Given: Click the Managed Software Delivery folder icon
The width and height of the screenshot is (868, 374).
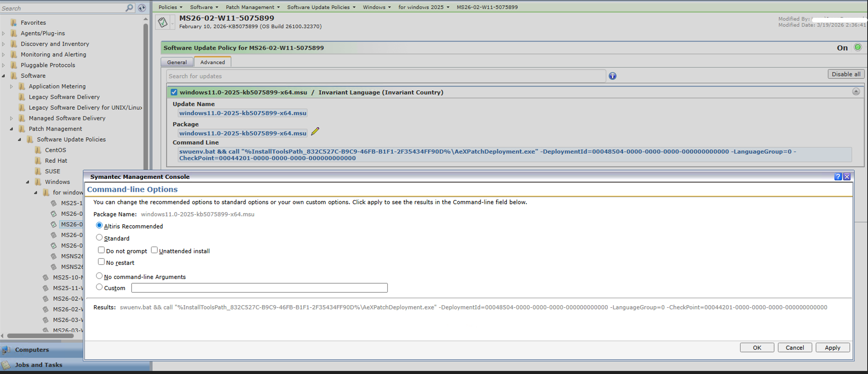Looking at the screenshot, I should [22, 118].
